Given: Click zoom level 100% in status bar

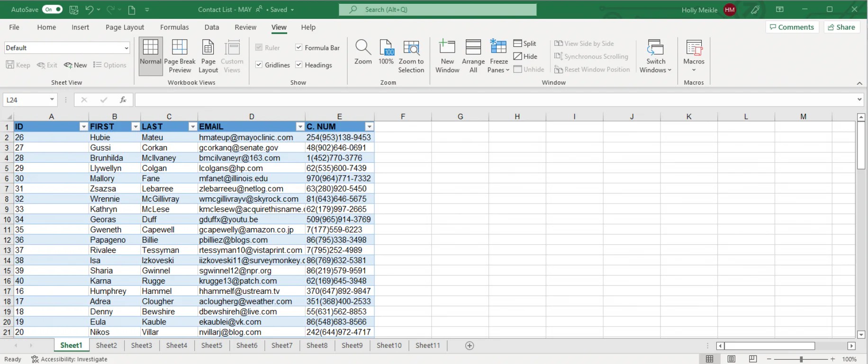Looking at the screenshot, I should tap(849, 359).
